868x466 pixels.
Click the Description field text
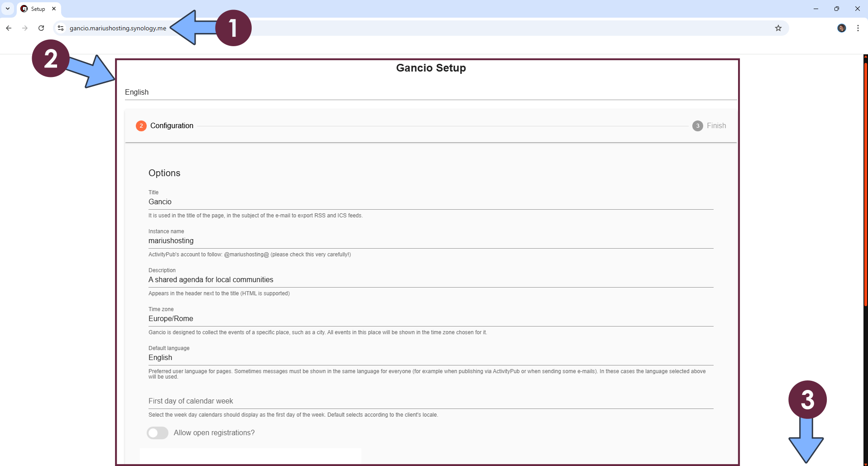click(431, 280)
